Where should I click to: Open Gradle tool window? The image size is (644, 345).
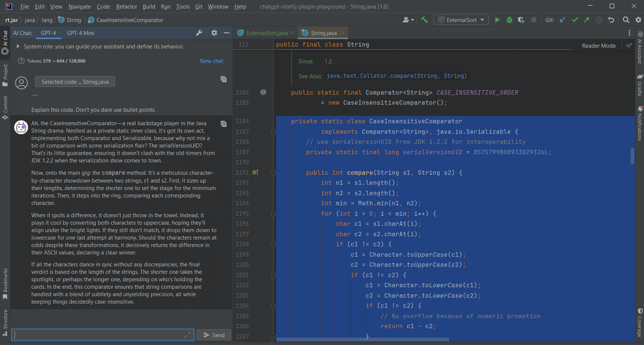click(x=640, y=85)
